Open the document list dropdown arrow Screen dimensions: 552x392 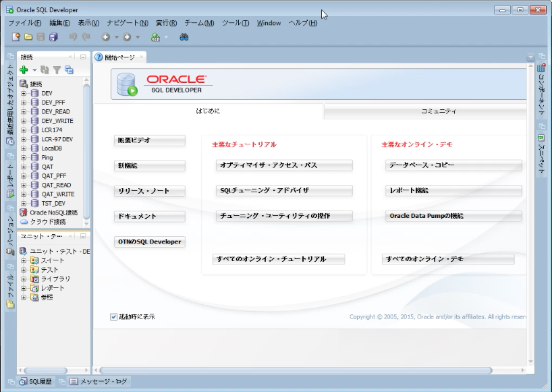pos(530,57)
